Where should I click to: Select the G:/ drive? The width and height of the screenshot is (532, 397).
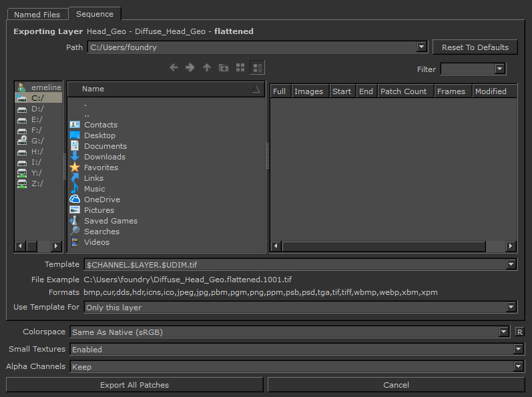pos(37,141)
